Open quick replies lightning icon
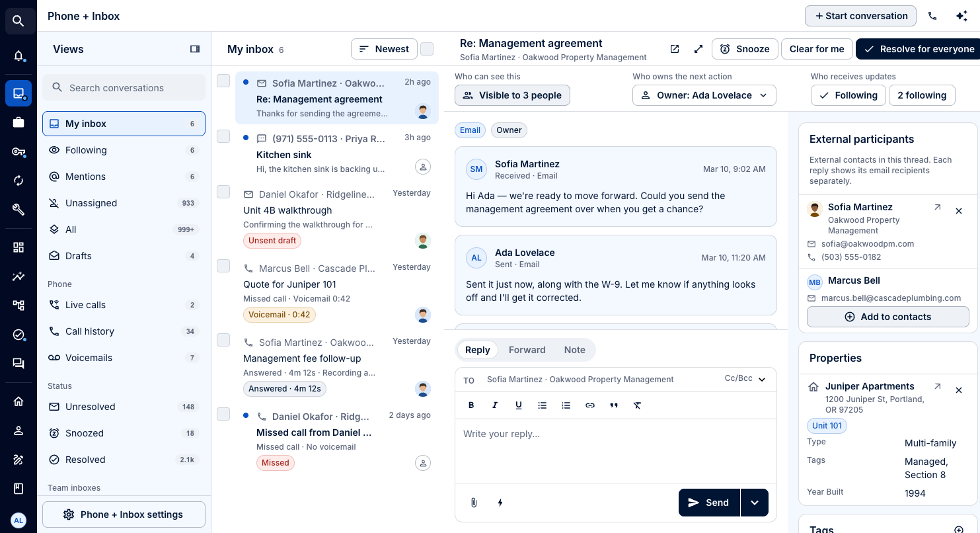The width and height of the screenshot is (980, 533). (x=500, y=503)
